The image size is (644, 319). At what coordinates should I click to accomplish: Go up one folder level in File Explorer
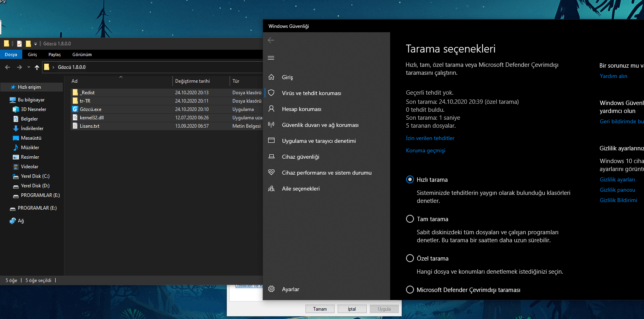pos(37,67)
